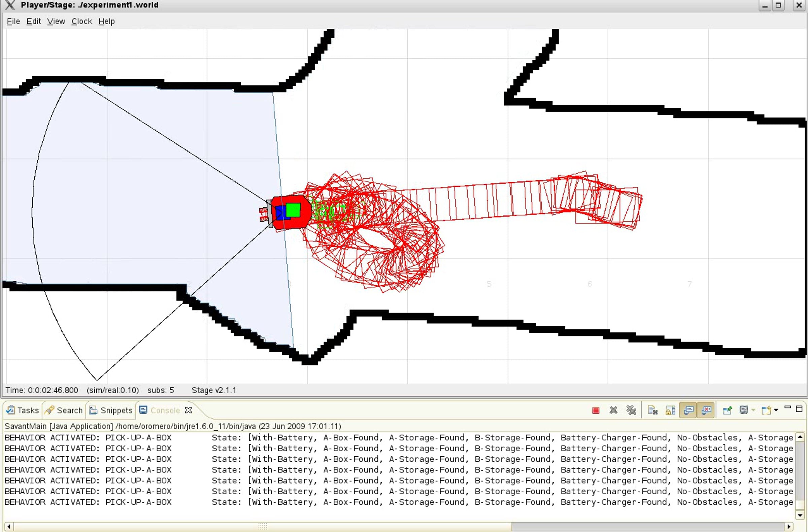Expand the Display Selected Console dropdown arrow

tap(753, 411)
